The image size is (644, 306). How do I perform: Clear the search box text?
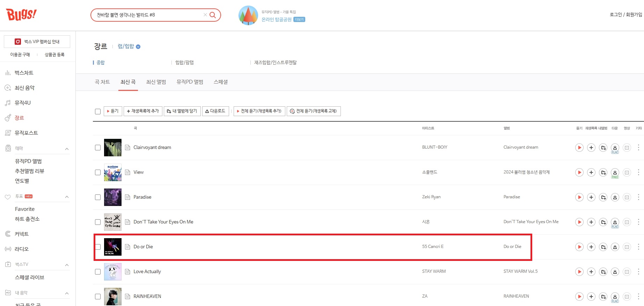[x=205, y=15]
